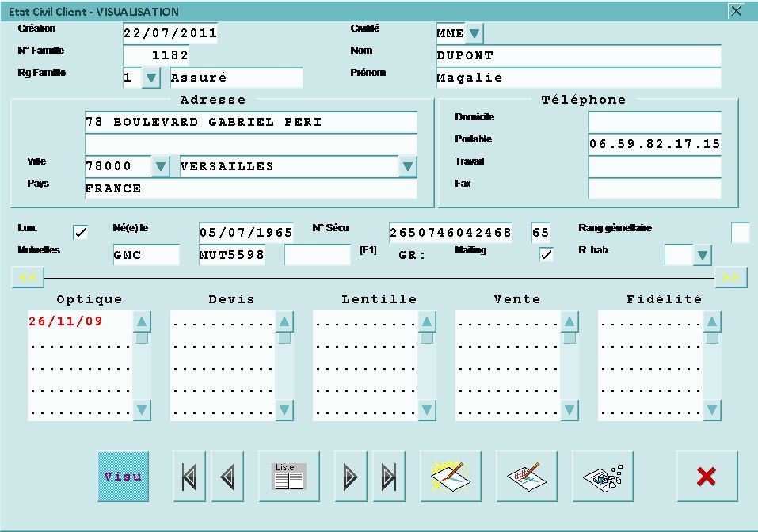758x532 pixels.
Task: Open the postal code 78000 dropdown
Action: click(161, 166)
